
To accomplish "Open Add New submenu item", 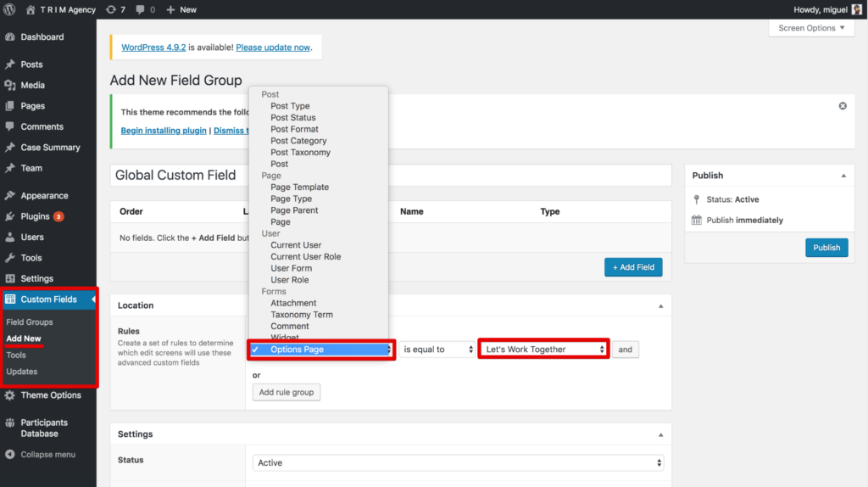I will point(23,339).
